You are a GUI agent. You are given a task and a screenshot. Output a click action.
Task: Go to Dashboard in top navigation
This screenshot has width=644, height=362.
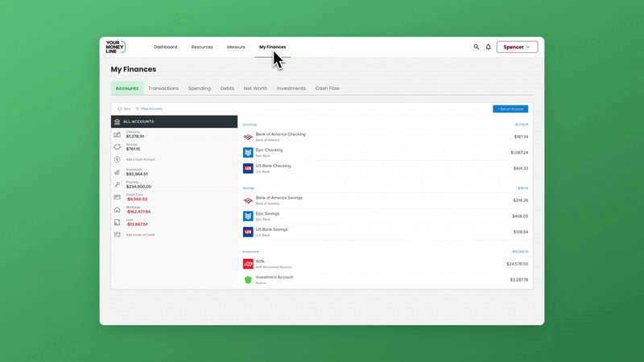pos(166,47)
